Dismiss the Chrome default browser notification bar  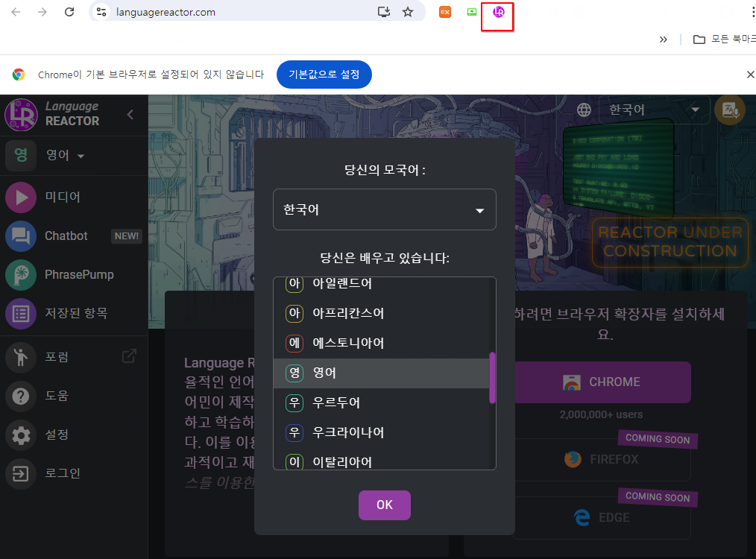[x=750, y=75]
